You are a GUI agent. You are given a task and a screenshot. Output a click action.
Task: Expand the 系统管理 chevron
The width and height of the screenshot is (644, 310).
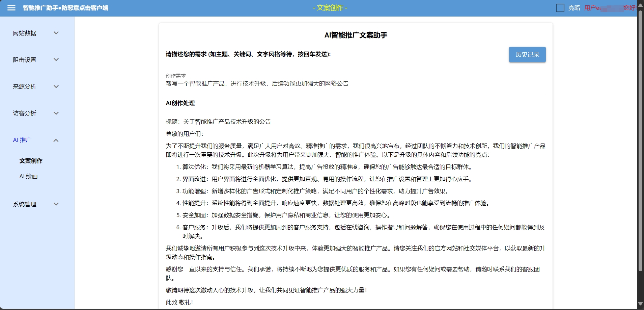point(56,204)
